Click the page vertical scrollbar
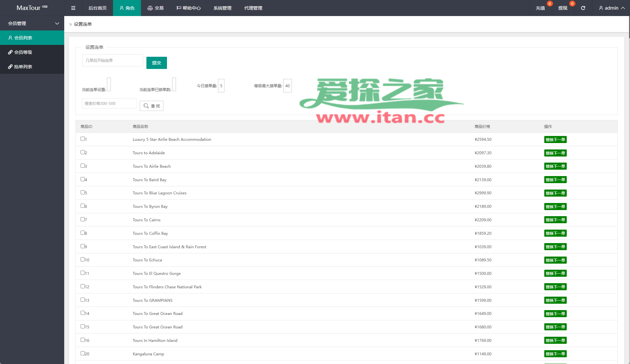The image size is (630, 364). 629,27
